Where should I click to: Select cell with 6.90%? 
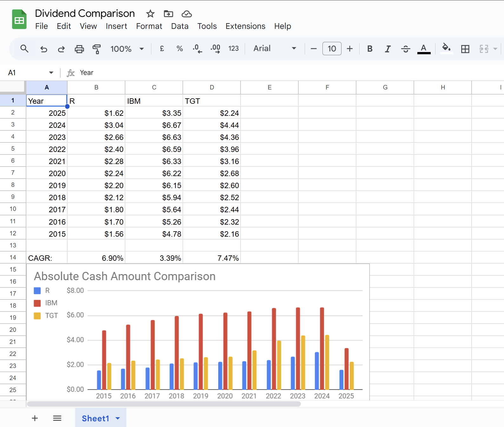(96, 258)
